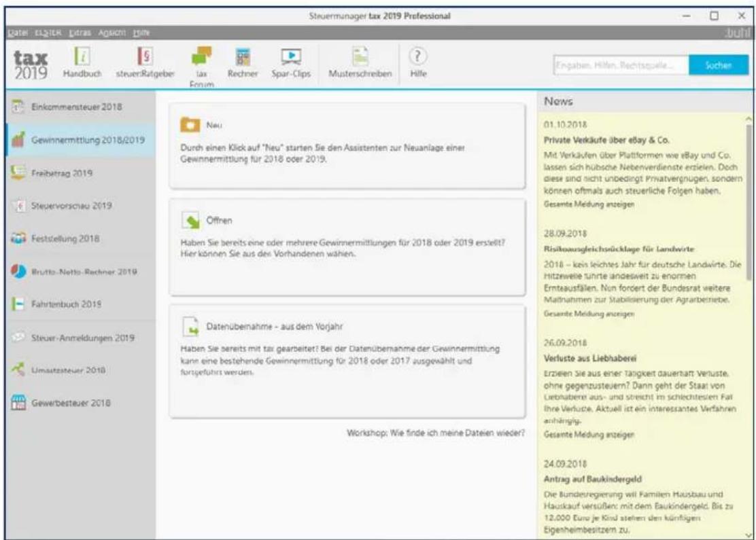
Task: Click the Neu card title
Action: pos(214,125)
